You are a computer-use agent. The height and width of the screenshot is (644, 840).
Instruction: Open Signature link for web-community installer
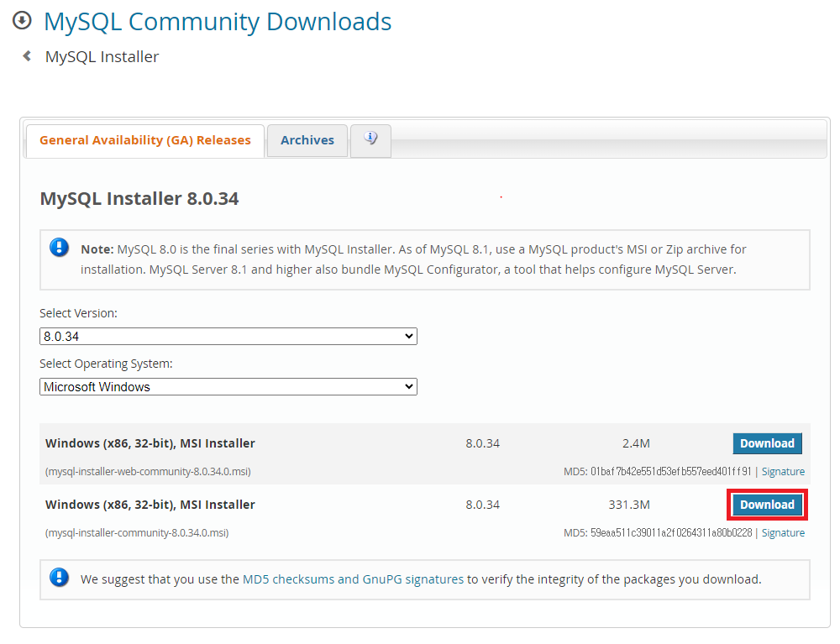coord(783,472)
